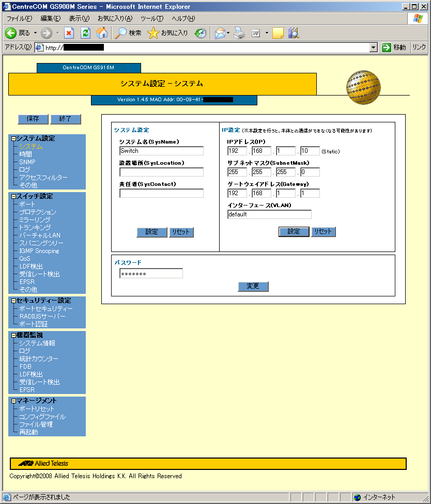The image size is (431, 504).
Task: Click the Internet zone status icon
Action: click(357, 497)
